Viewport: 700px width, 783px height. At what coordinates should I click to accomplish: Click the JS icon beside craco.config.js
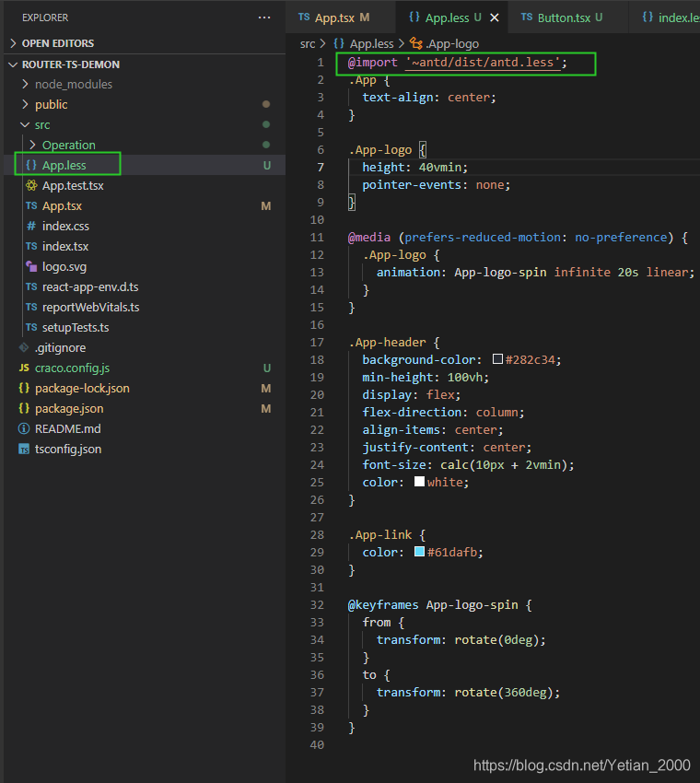point(24,368)
